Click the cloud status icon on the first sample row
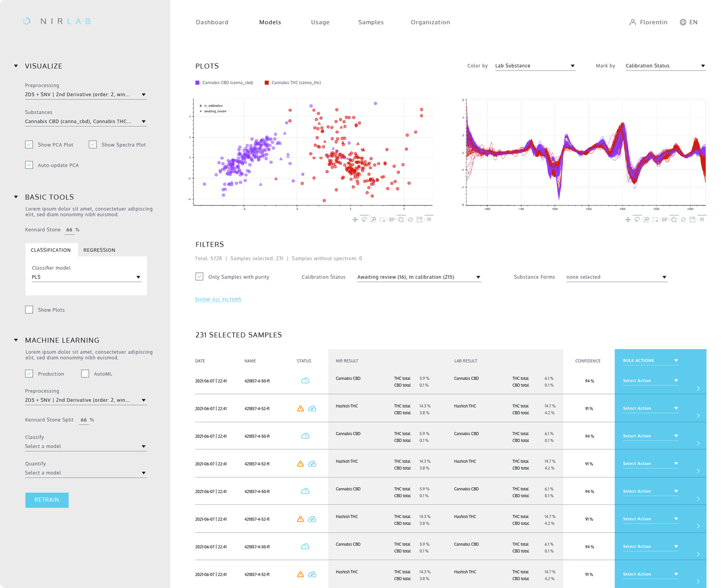The height and width of the screenshot is (588, 727). pyautogui.click(x=305, y=380)
